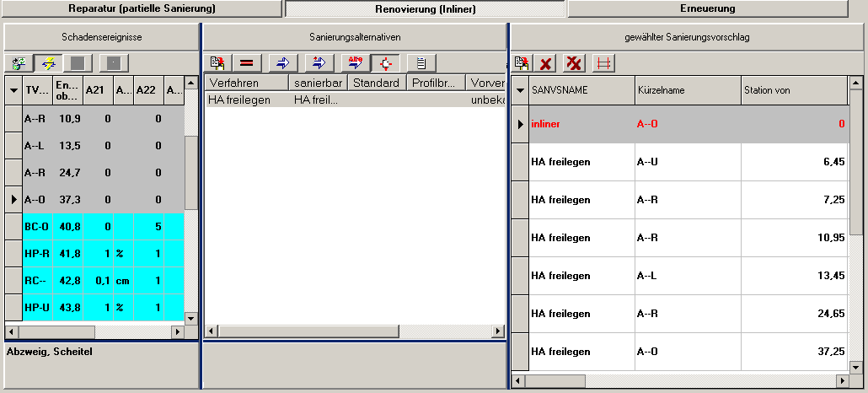Click the document list icon in Sanierungsalternativen toolbar
868x393 pixels.
pyautogui.click(x=421, y=62)
